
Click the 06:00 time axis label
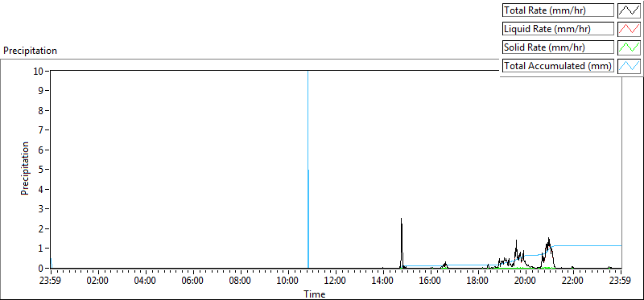(193, 282)
